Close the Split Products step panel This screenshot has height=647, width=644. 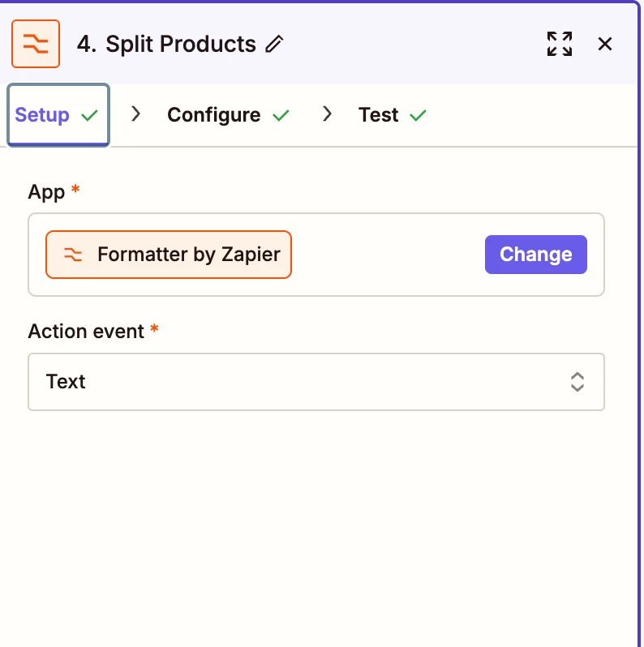605,44
